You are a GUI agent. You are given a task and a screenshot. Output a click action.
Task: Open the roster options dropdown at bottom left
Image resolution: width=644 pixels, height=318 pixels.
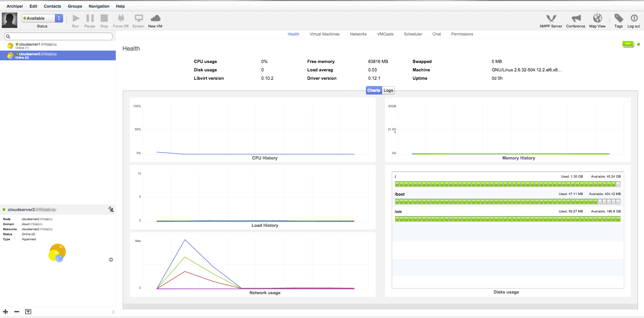(28, 312)
